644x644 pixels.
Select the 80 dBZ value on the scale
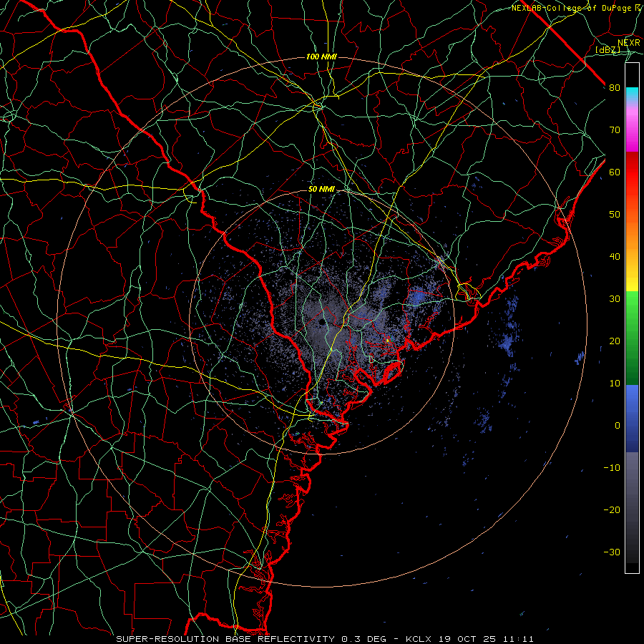click(615, 88)
